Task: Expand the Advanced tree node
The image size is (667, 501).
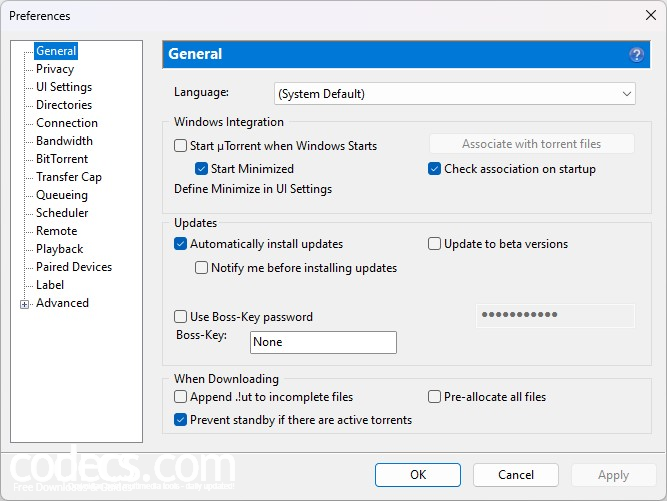Action: 24,304
